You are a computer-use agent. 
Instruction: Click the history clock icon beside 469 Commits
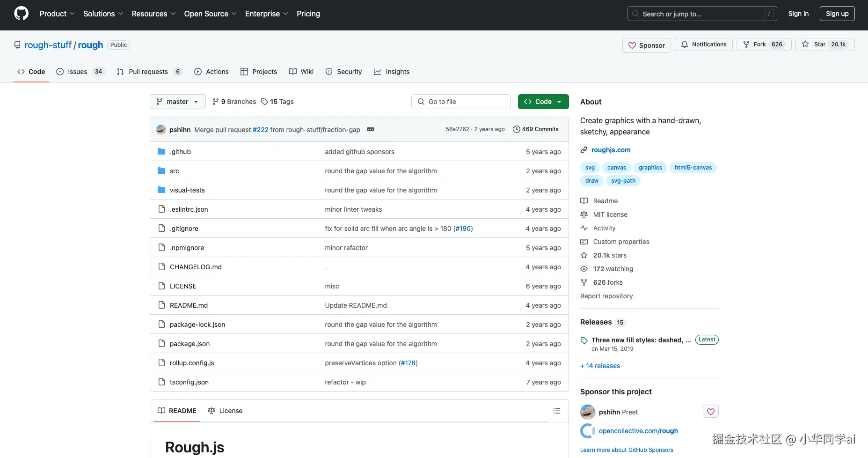tap(517, 129)
